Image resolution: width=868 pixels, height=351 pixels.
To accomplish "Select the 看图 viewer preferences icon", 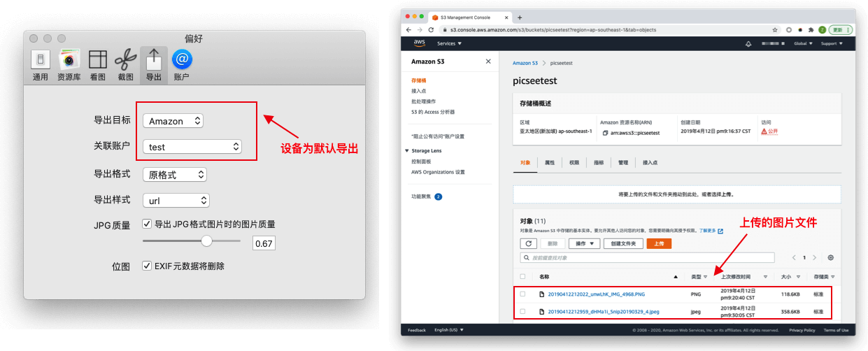I will pyautogui.click(x=98, y=65).
